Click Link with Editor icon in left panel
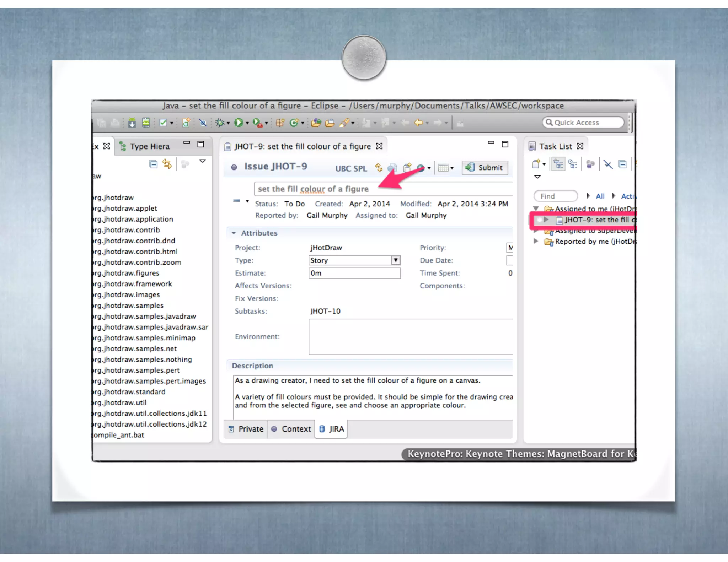 [167, 164]
